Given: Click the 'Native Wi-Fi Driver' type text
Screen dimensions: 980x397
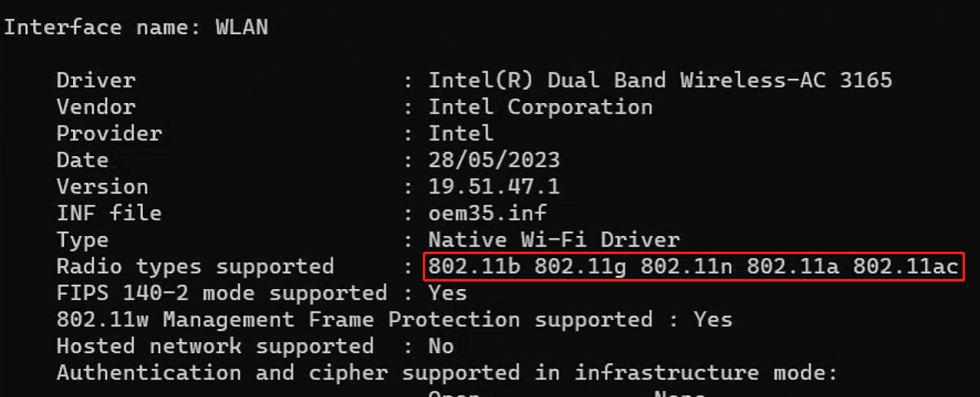Looking at the screenshot, I should (554, 239).
